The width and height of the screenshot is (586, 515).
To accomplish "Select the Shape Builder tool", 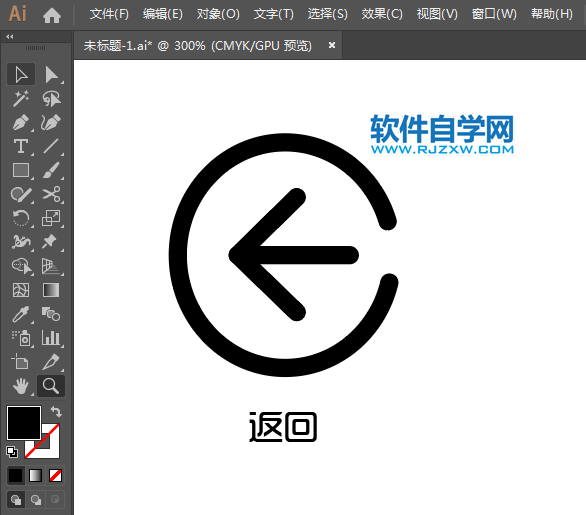I will 21,266.
